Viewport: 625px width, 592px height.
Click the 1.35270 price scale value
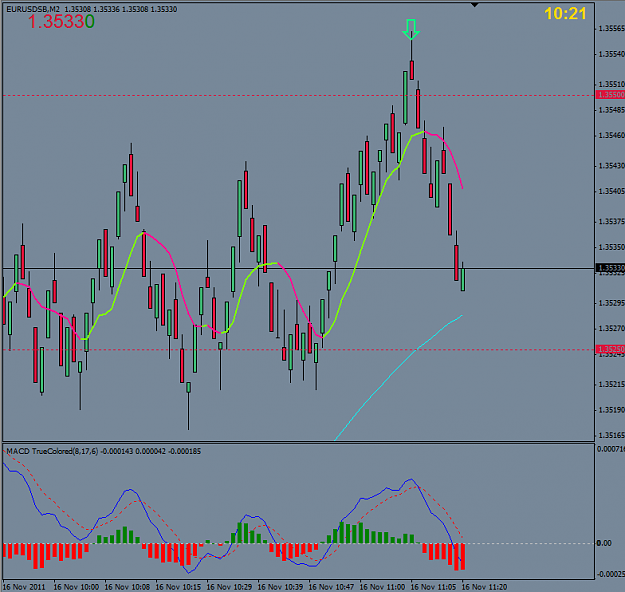[x=611, y=329]
